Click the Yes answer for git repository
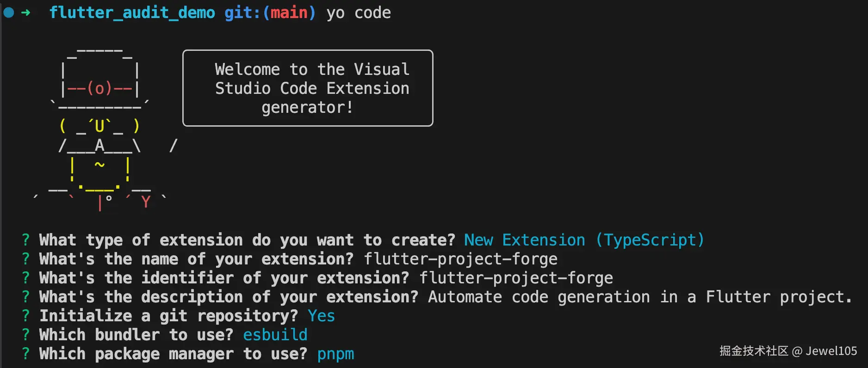 click(x=321, y=316)
